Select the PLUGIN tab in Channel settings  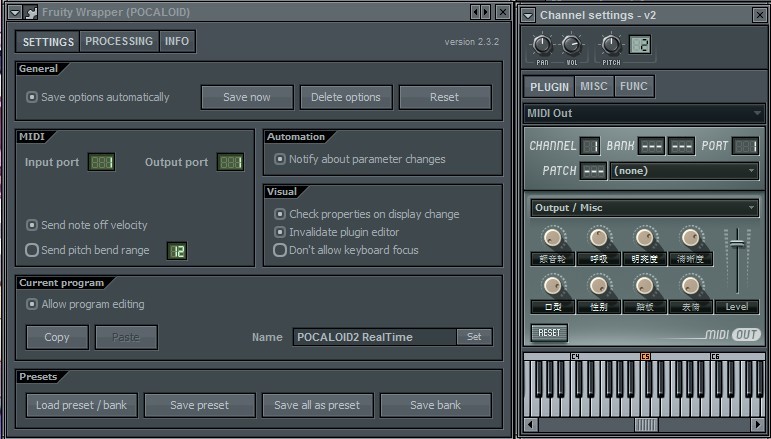549,87
